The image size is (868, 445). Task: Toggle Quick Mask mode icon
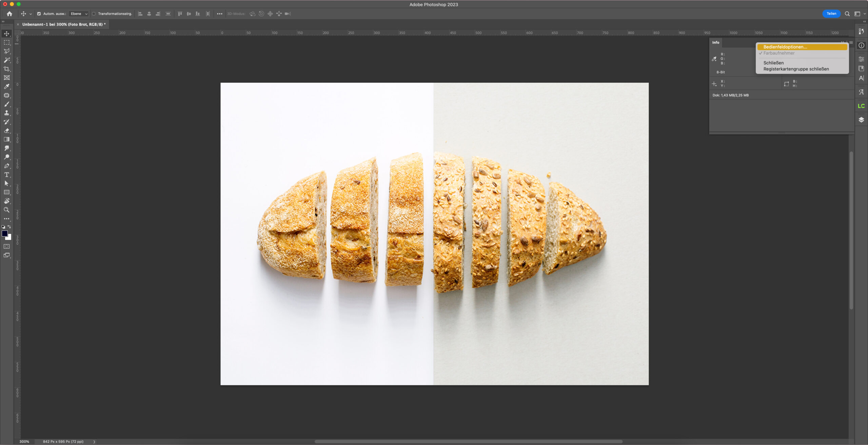6,246
